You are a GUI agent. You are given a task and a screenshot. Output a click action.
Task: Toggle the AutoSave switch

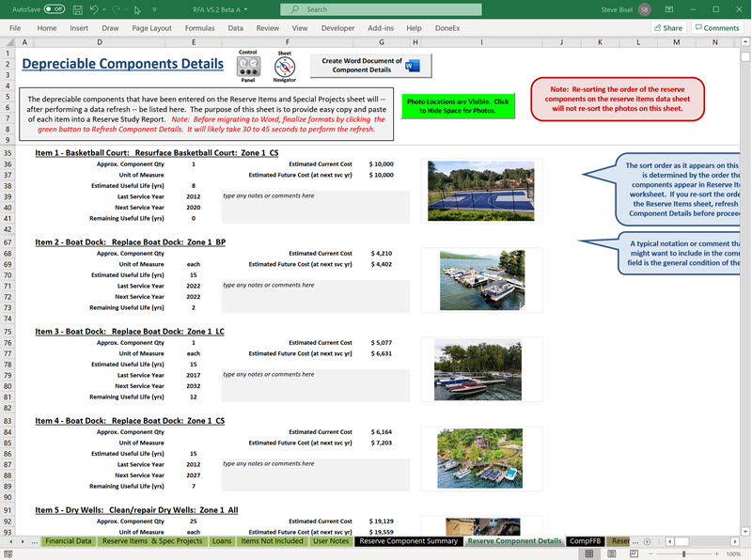point(54,9)
